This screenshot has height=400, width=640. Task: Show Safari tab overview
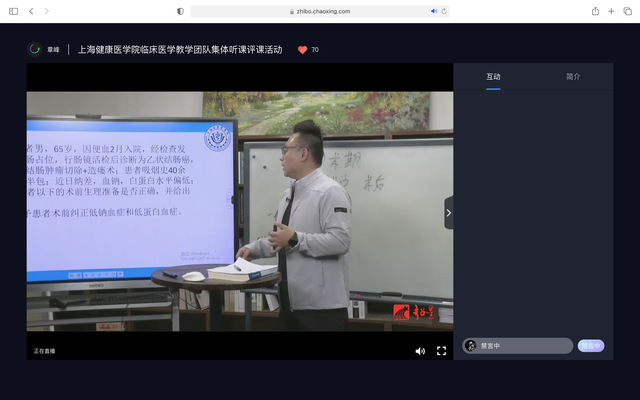click(x=626, y=11)
